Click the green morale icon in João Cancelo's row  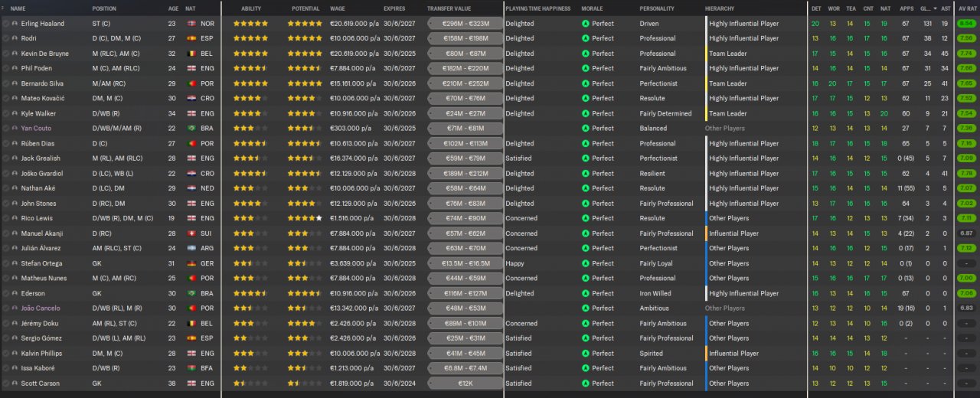pyautogui.click(x=586, y=308)
